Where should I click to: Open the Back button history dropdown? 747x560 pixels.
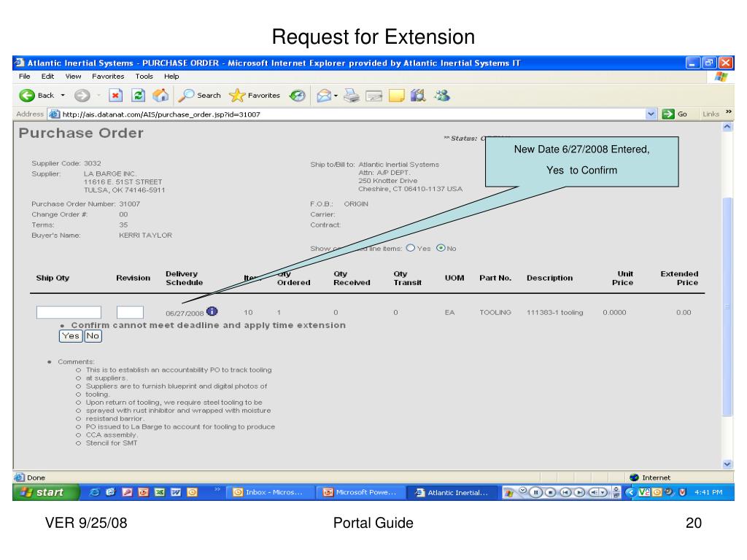[x=63, y=96]
